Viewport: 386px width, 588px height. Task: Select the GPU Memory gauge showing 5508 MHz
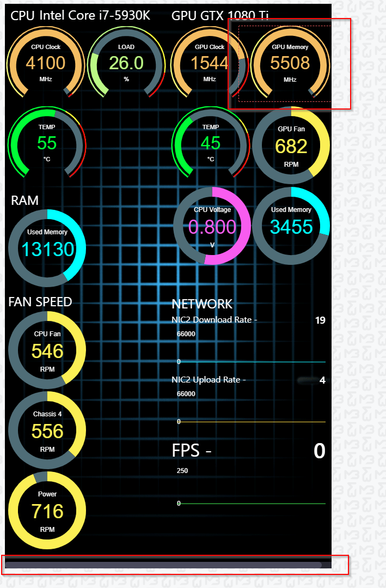point(290,63)
